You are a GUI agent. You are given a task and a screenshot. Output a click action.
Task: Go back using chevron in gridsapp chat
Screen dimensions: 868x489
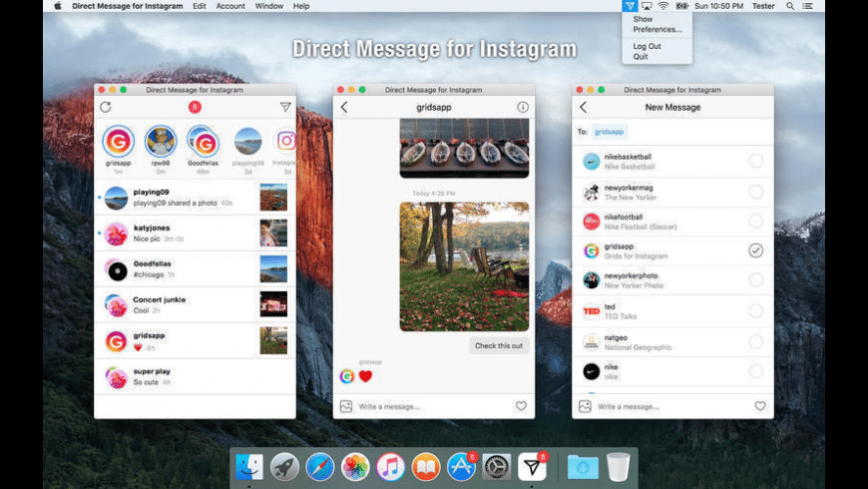344,107
